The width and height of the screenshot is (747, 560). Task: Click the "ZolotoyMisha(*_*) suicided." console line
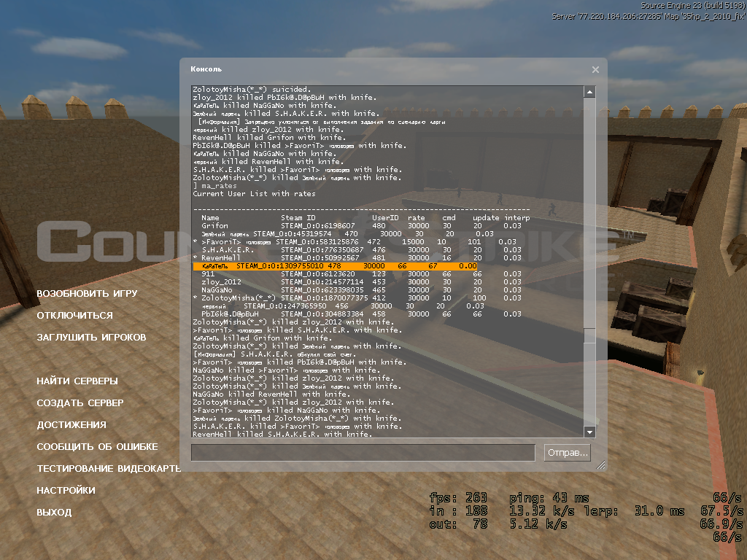click(252, 90)
